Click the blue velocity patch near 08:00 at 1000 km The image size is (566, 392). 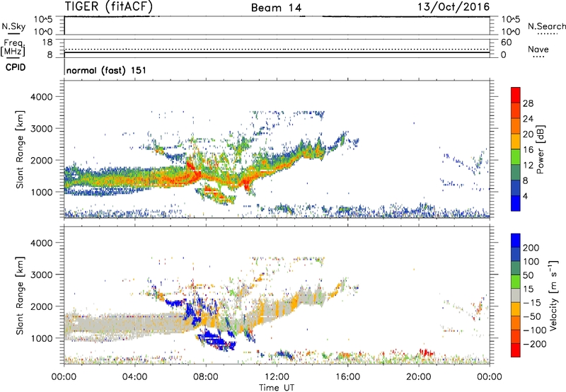(x=215, y=339)
